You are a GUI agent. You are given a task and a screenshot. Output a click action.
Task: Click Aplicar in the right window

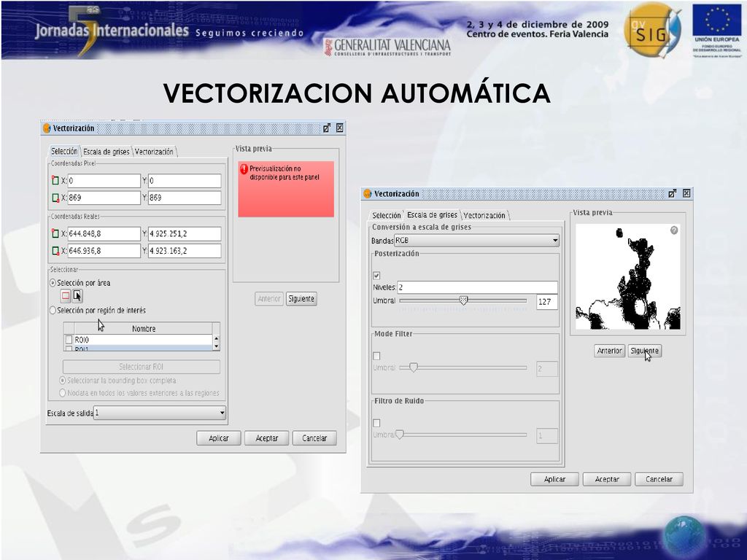click(554, 479)
